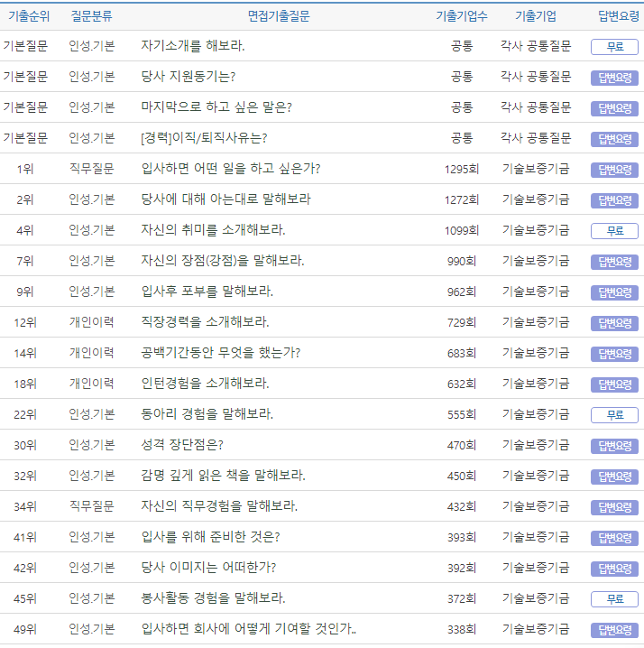Screen dimensions: 644x648
Task: Open the question 당사에 대해 아는대로 말해보라
Action: tap(225, 199)
